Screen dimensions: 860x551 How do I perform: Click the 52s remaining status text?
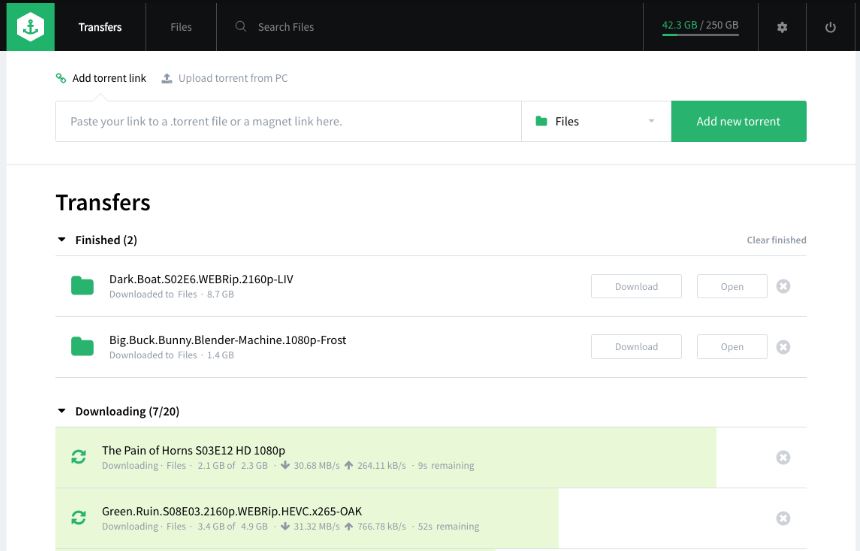[448, 526]
